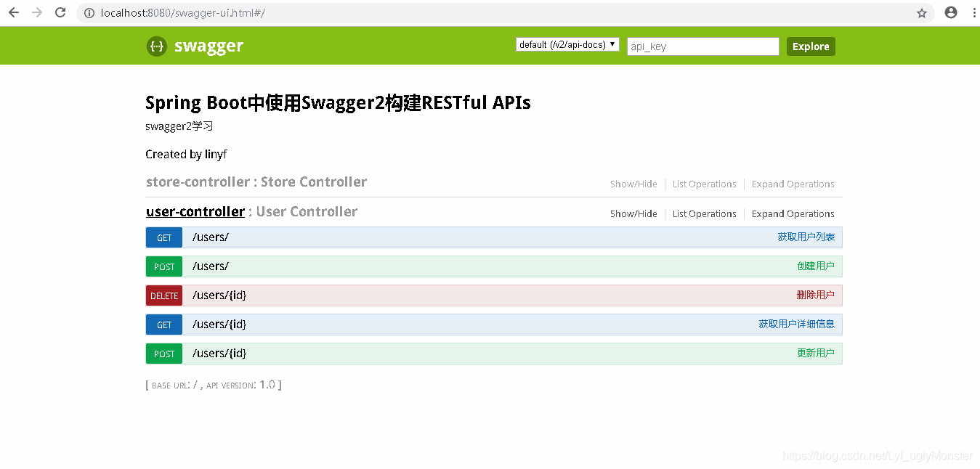
Task: Open the /users/ path of the POST row
Action: pos(211,266)
